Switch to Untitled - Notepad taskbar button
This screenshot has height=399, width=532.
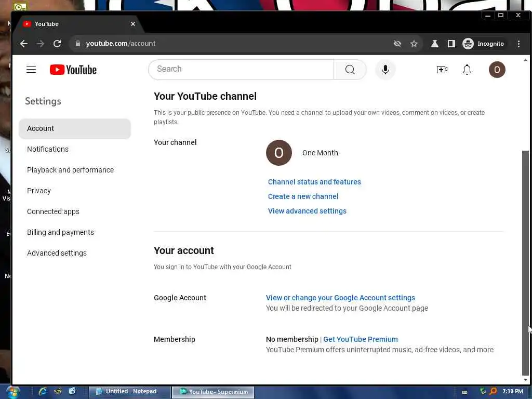point(129,392)
